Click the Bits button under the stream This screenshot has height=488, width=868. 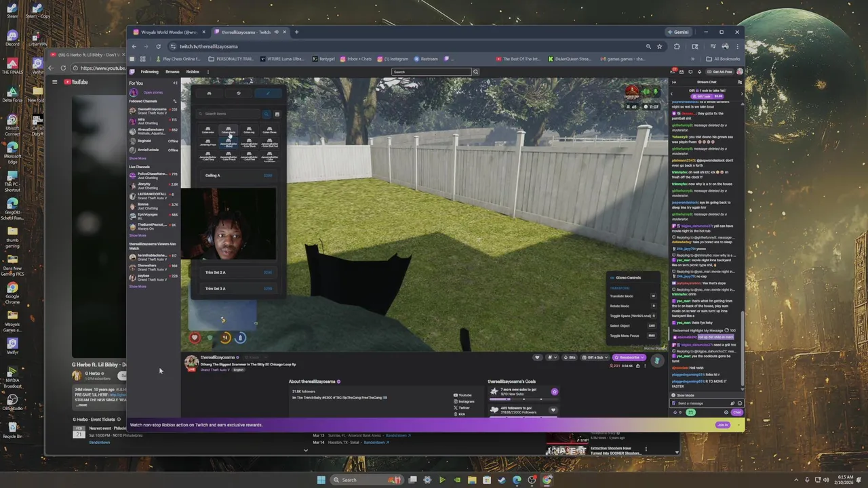point(570,357)
